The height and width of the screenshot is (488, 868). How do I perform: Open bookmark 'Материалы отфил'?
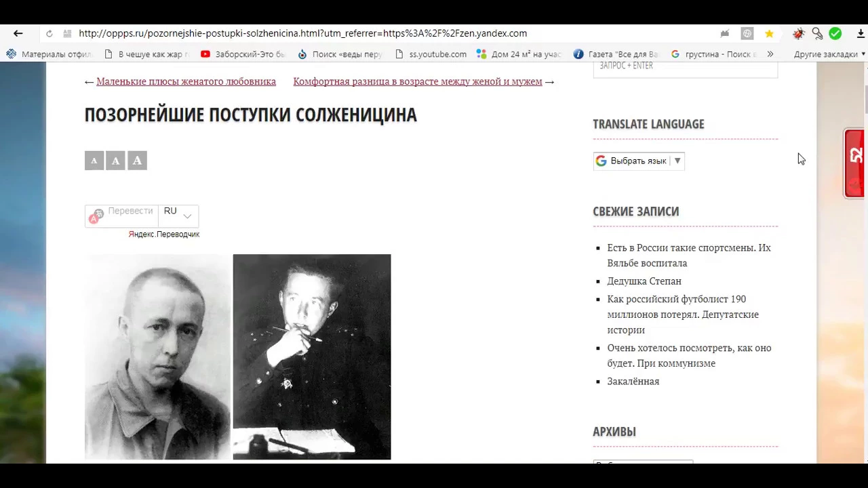pos(49,54)
